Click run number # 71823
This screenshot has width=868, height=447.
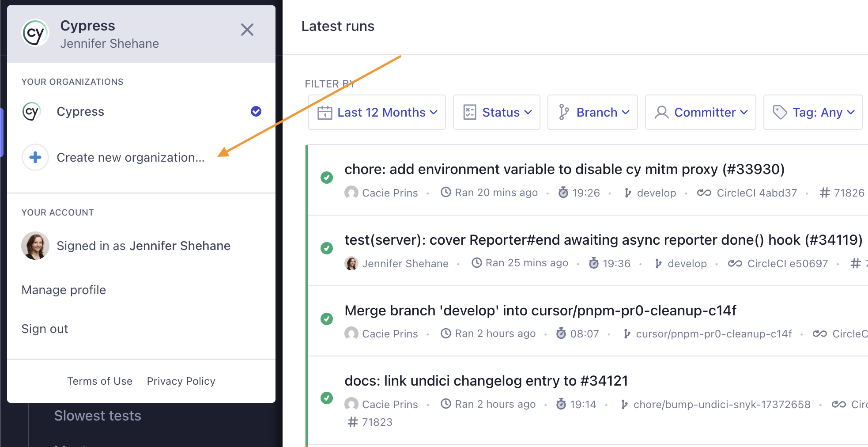(370, 422)
